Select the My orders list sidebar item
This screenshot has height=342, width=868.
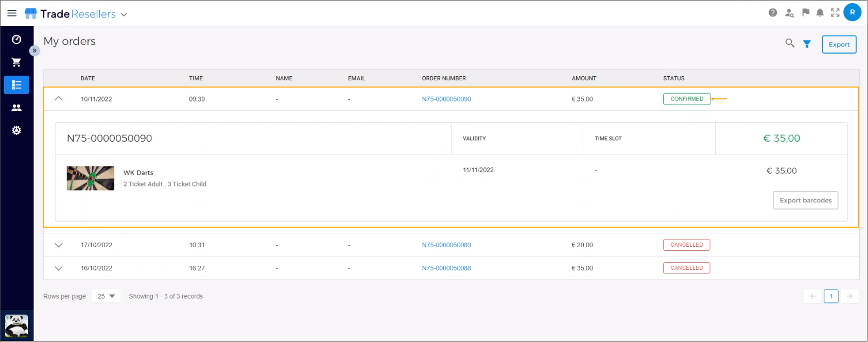click(x=16, y=85)
